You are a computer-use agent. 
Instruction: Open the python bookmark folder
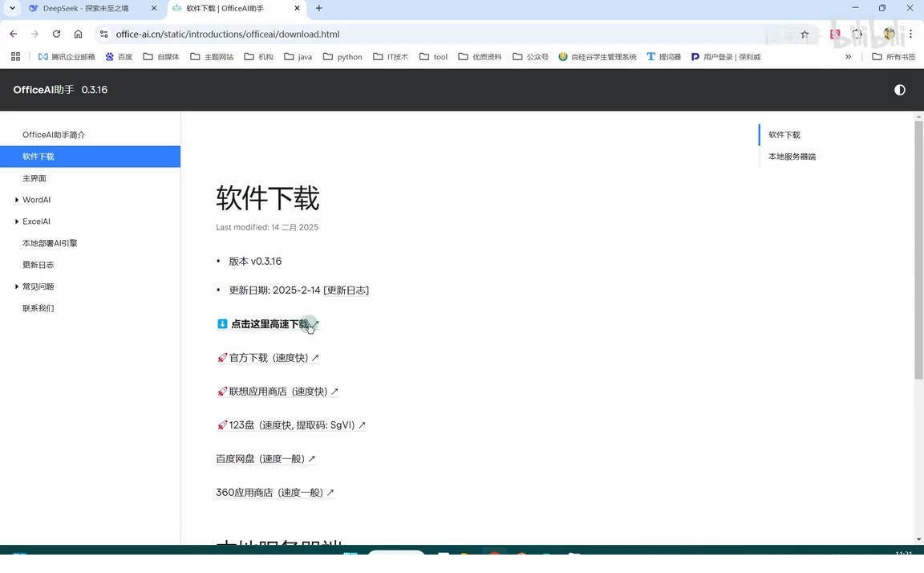[342, 57]
